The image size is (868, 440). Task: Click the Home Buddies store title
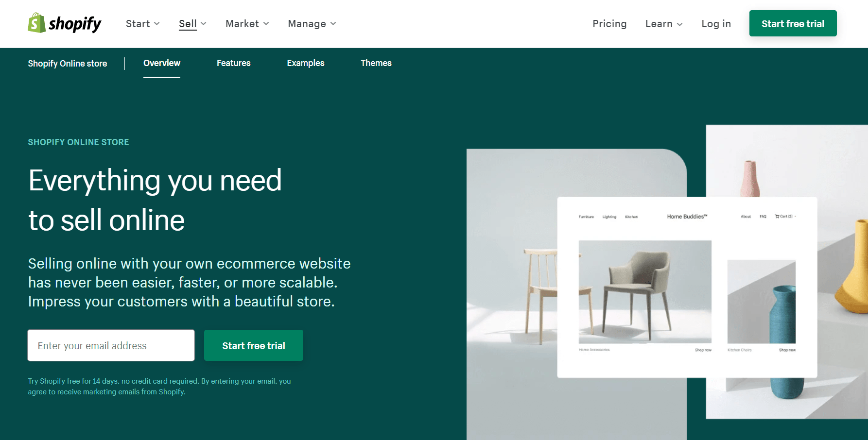pyautogui.click(x=687, y=217)
